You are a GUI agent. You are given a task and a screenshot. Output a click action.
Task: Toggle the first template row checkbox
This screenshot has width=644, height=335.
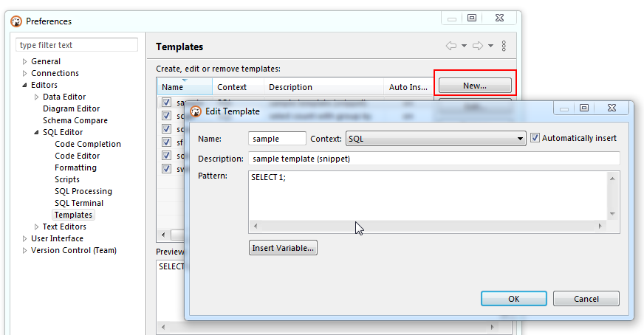tap(166, 103)
